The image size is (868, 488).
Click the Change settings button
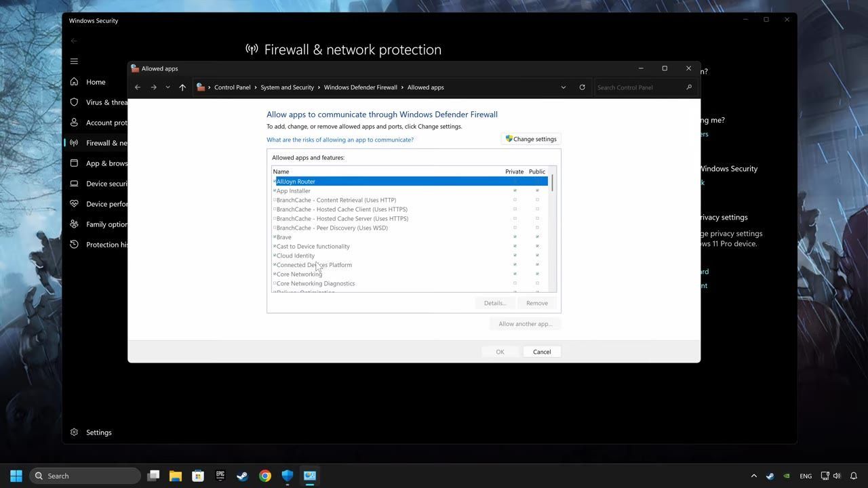click(531, 139)
